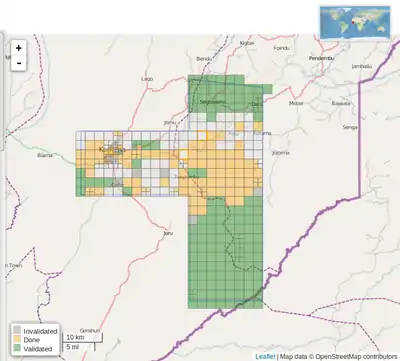Select the Pendembu town label
400x361 pixels.
pyautogui.click(x=321, y=58)
